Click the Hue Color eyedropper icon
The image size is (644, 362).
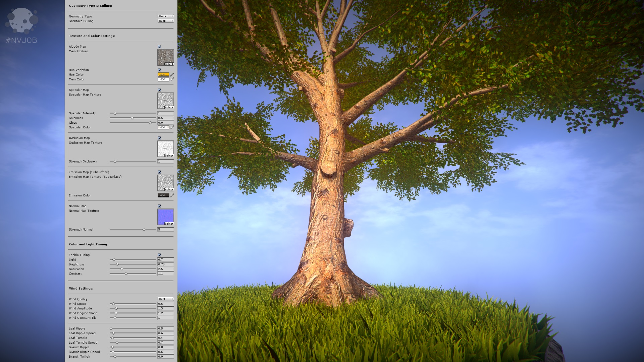172,75
